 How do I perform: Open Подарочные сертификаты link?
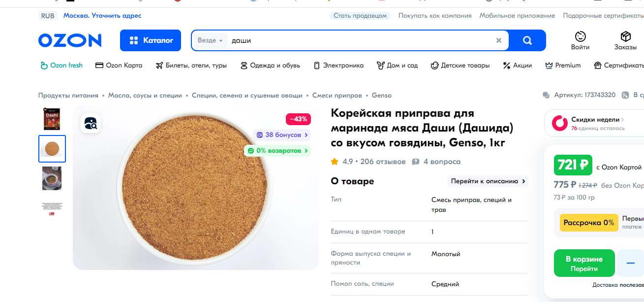tap(603, 16)
